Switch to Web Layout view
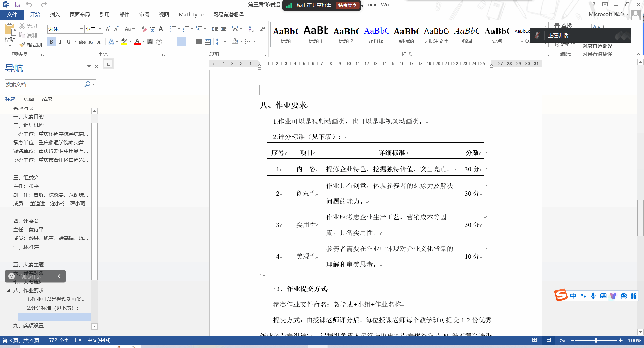This screenshot has height=348, width=644. [562, 340]
